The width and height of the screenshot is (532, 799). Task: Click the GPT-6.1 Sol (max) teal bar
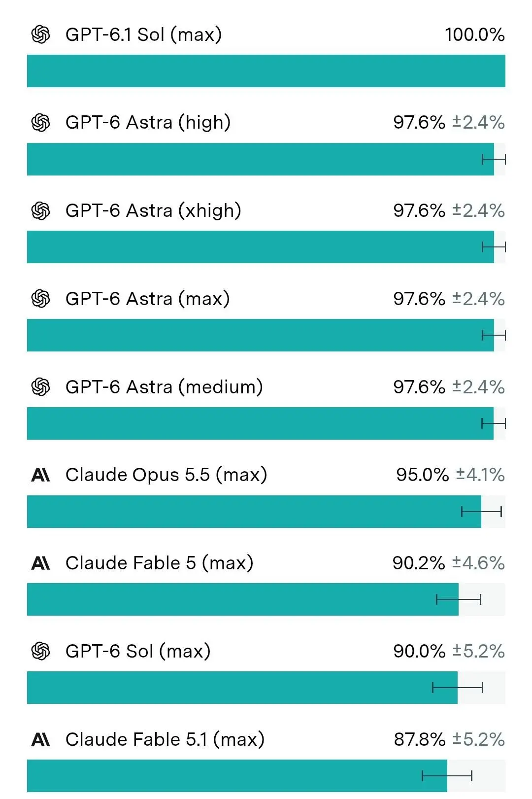266,71
